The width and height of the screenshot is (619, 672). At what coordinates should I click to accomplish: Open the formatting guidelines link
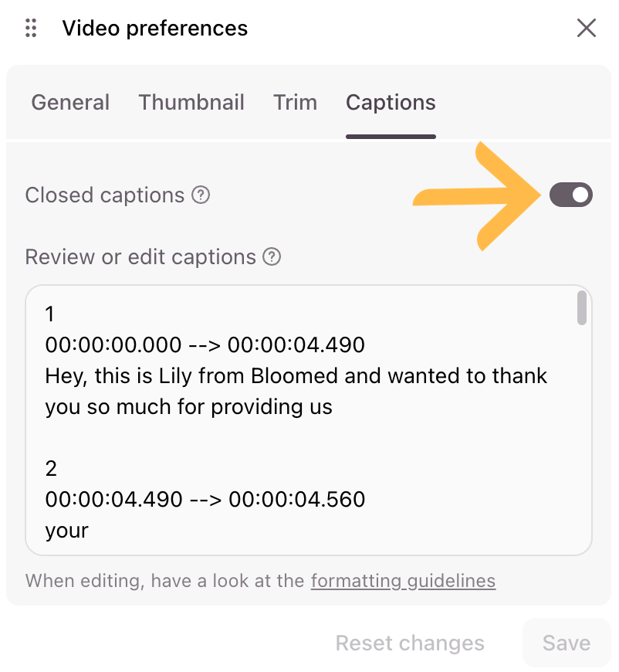[403, 581]
